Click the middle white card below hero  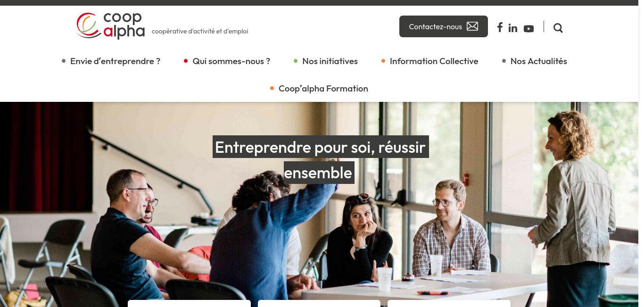pos(319,303)
